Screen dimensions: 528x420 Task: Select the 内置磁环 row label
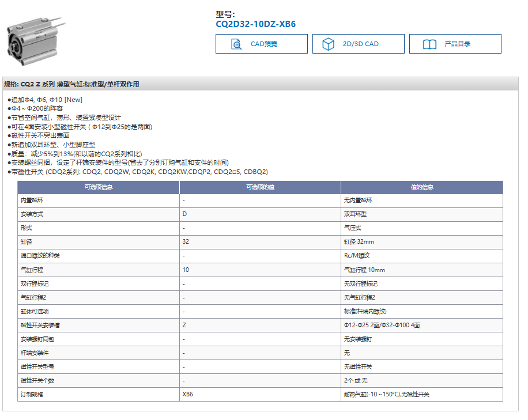(x=32, y=200)
